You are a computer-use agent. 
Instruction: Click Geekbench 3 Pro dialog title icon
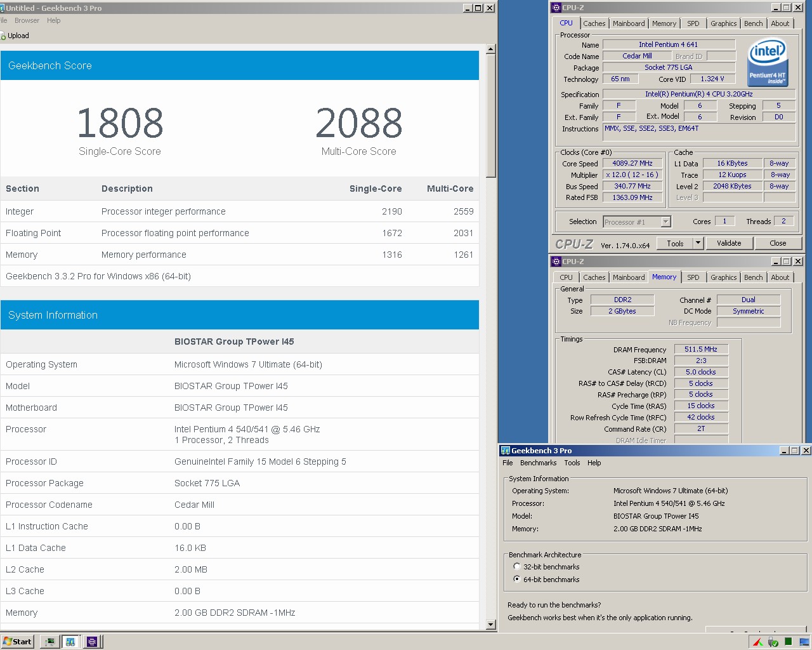pos(506,451)
